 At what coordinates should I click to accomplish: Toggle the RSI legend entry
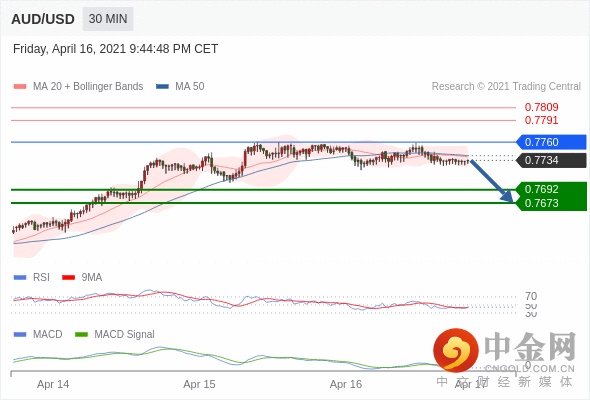click(x=32, y=277)
